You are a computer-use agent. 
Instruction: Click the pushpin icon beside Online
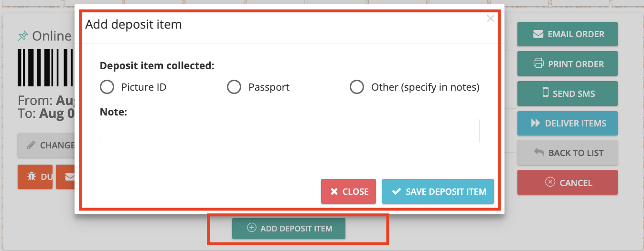[23, 36]
